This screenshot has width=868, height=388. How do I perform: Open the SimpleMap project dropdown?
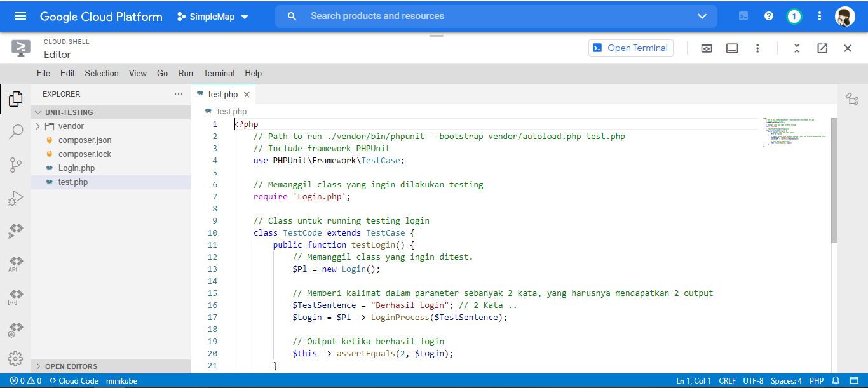(x=212, y=16)
